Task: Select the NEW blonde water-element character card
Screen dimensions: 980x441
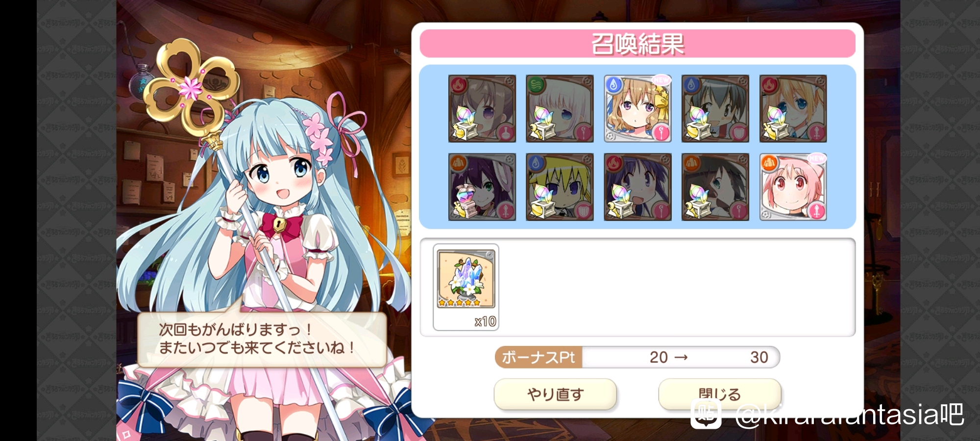Action: point(637,108)
